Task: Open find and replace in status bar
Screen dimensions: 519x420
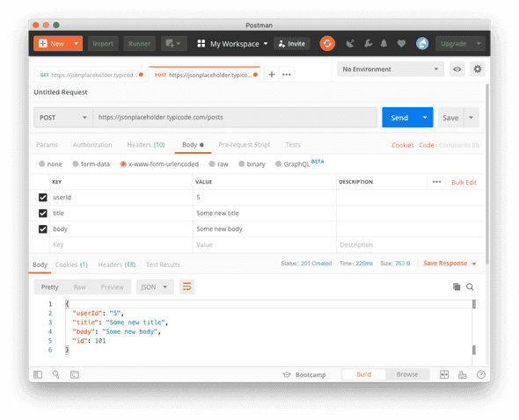Action: pyautogui.click(x=56, y=374)
